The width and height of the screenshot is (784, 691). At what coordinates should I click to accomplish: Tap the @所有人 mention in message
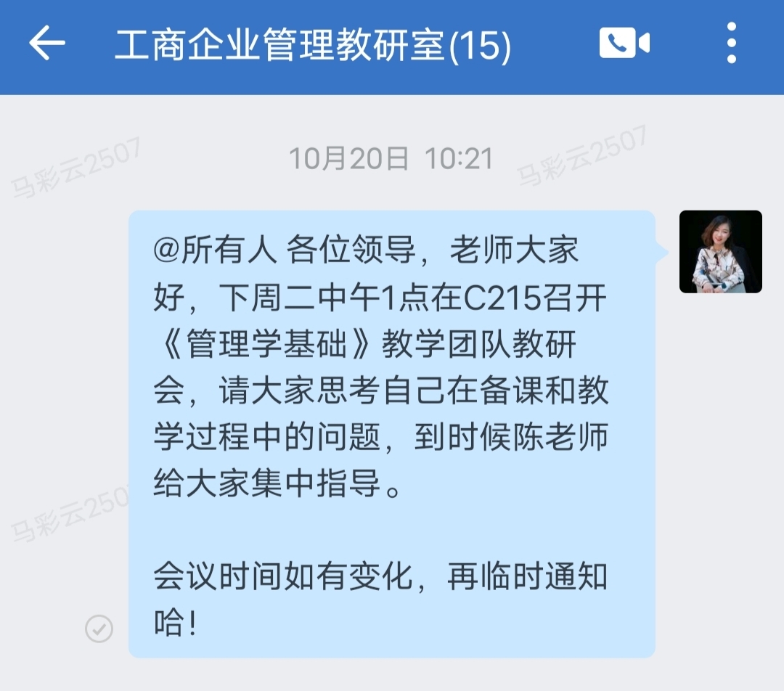pos(215,249)
